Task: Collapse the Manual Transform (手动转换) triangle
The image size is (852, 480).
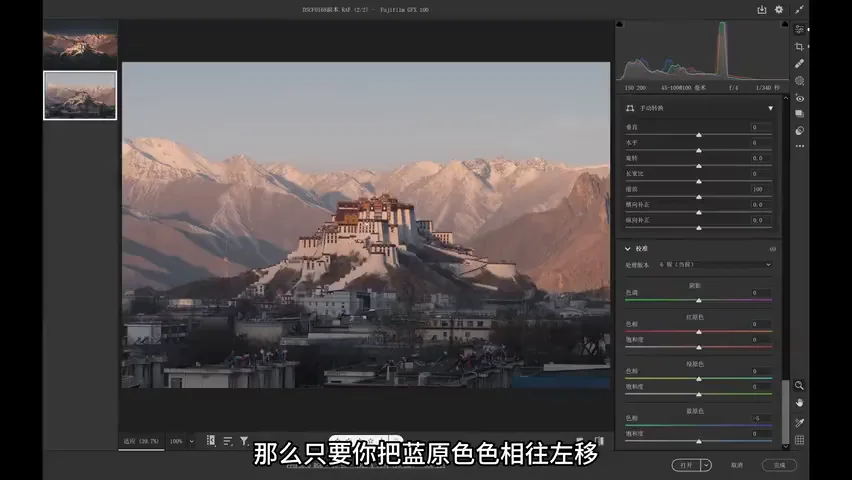Action: 770,108
